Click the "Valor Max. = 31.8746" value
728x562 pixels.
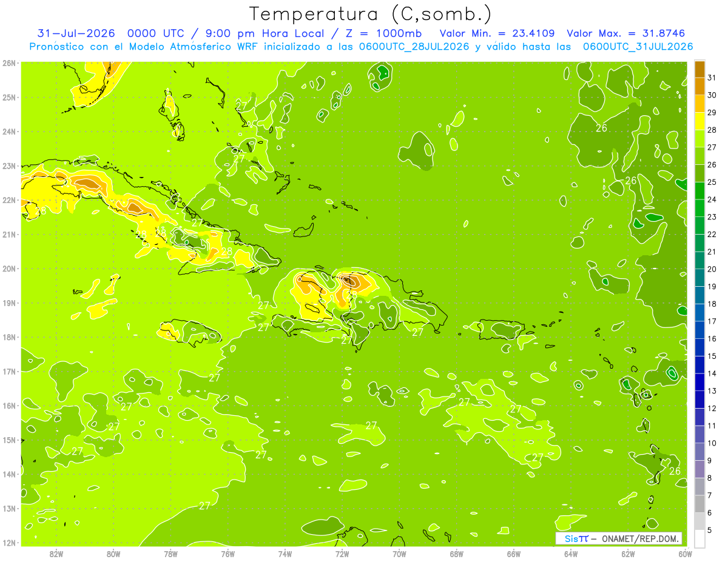click(625, 33)
